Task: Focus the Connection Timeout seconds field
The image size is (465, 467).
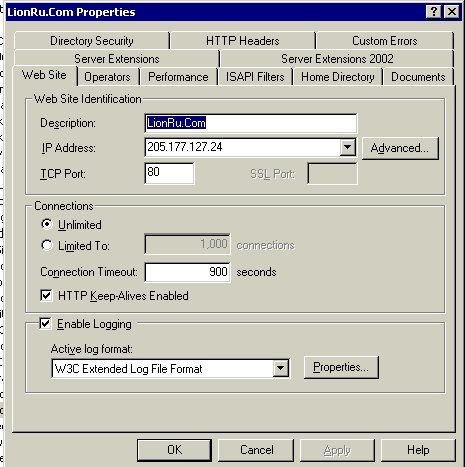Action: [x=187, y=272]
